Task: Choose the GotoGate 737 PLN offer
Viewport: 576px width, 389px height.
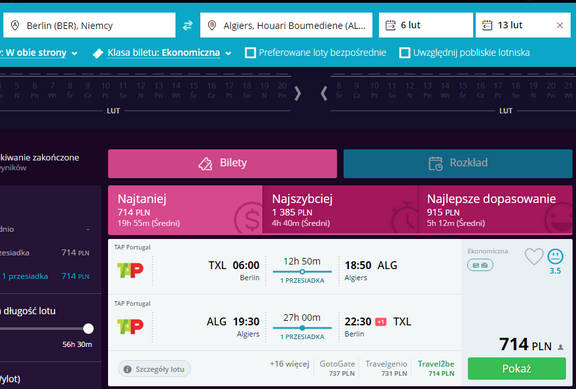Action: click(x=337, y=368)
